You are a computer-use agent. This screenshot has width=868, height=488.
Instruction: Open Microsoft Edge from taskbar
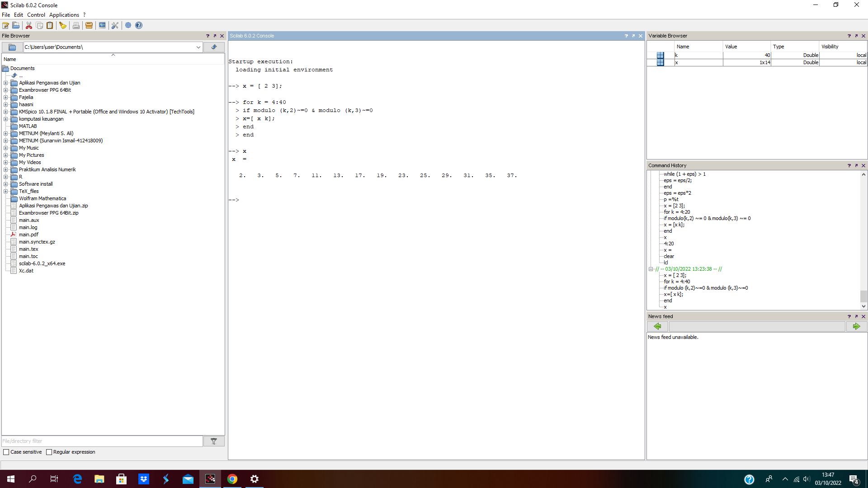(x=77, y=479)
